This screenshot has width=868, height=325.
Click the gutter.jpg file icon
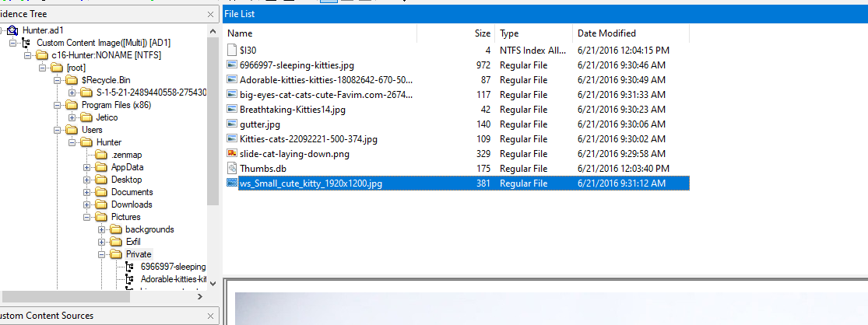click(232, 124)
